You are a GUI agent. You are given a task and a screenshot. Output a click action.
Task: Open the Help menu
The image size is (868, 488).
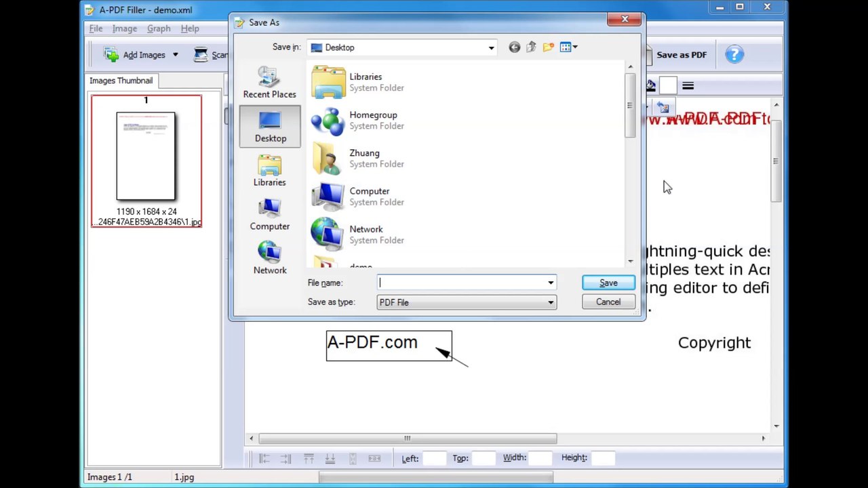[x=190, y=28]
